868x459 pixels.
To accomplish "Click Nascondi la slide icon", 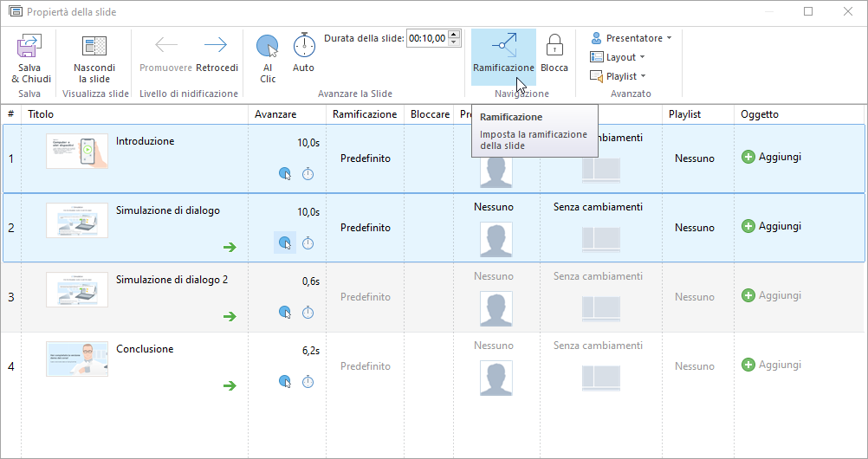I will (x=94, y=47).
